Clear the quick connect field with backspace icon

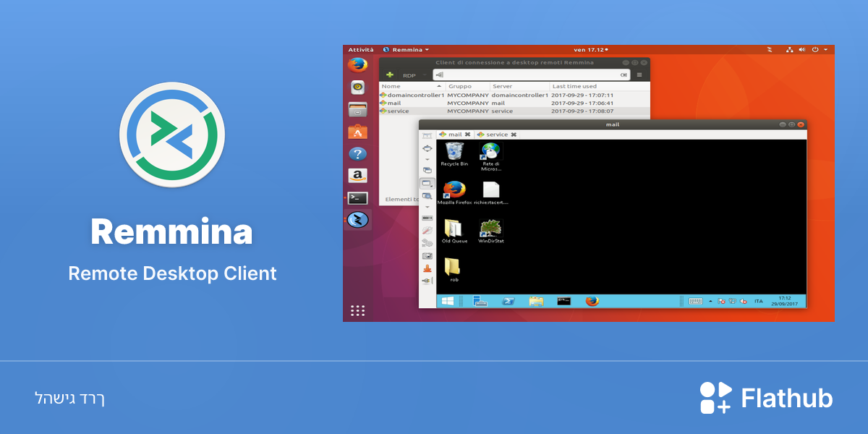624,75
